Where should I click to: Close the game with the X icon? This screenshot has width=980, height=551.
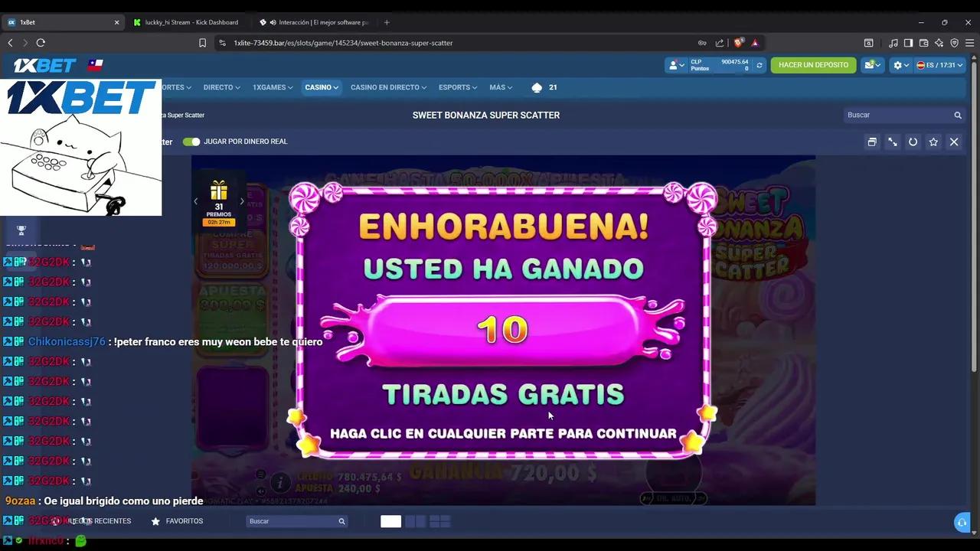click(x=954, y=142)
